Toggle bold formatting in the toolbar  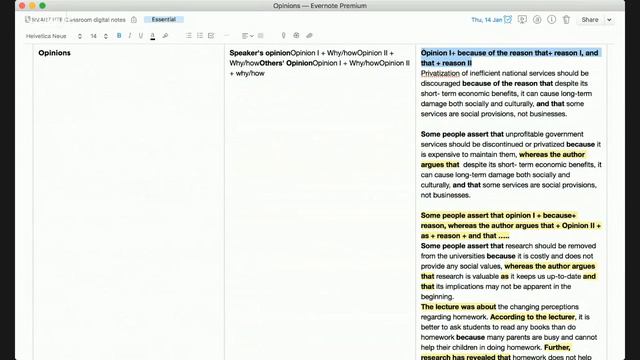119,36
